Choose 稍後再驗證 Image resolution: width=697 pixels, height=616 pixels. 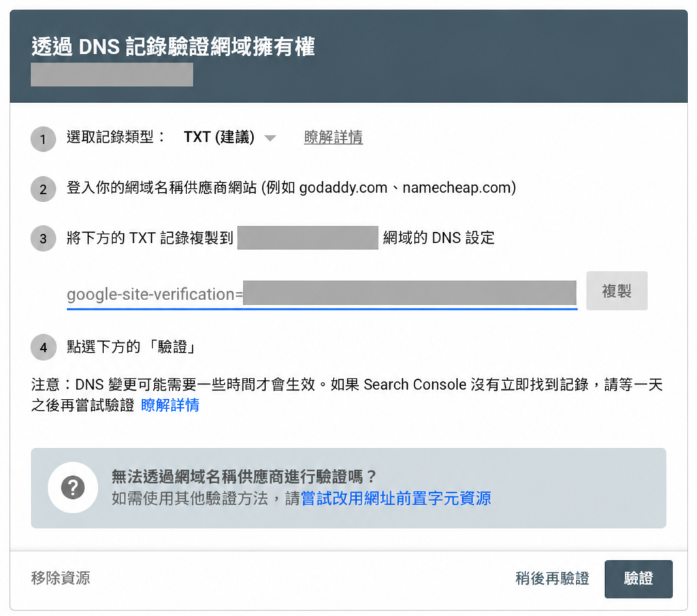point(552,578)
